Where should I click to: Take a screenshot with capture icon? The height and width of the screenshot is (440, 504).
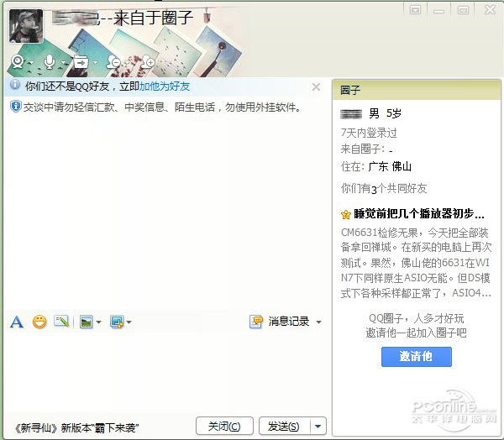click(x=117, y=322)
